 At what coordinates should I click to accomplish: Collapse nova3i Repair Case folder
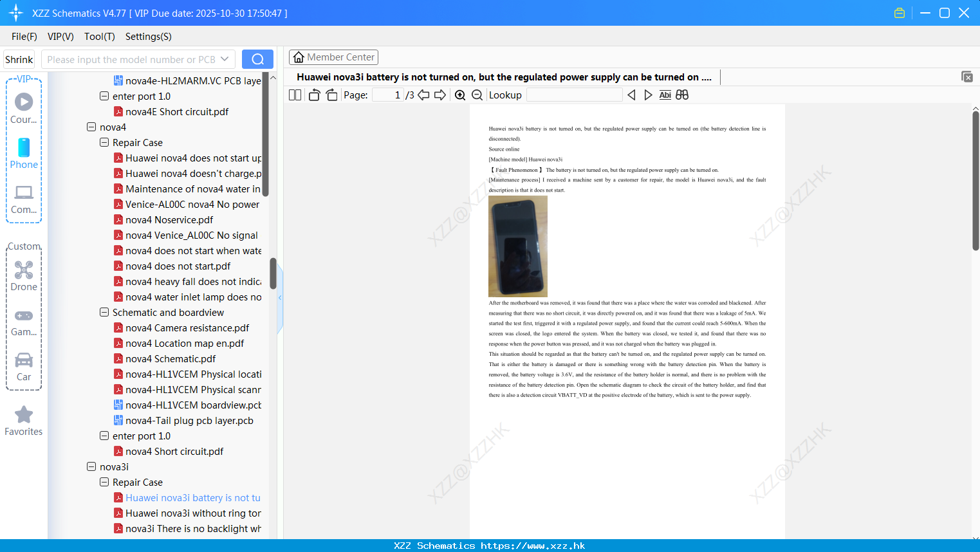(x=104, y=483)
